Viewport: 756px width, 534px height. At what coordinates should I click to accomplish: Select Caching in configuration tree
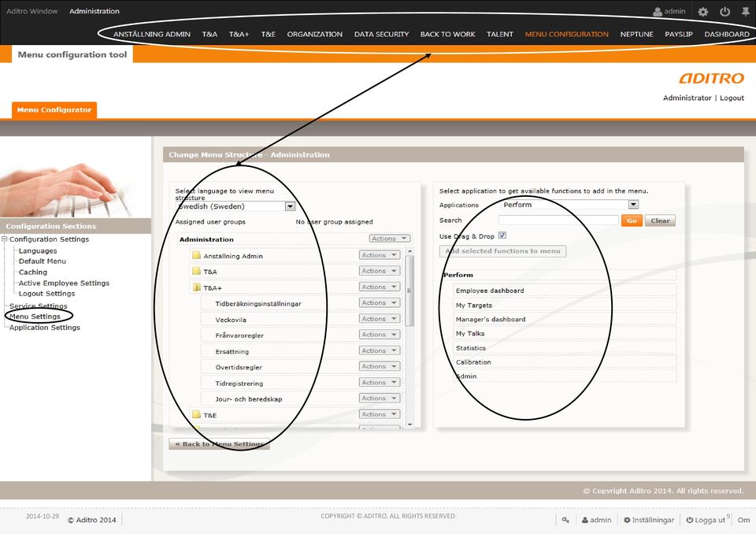[33, 272]
